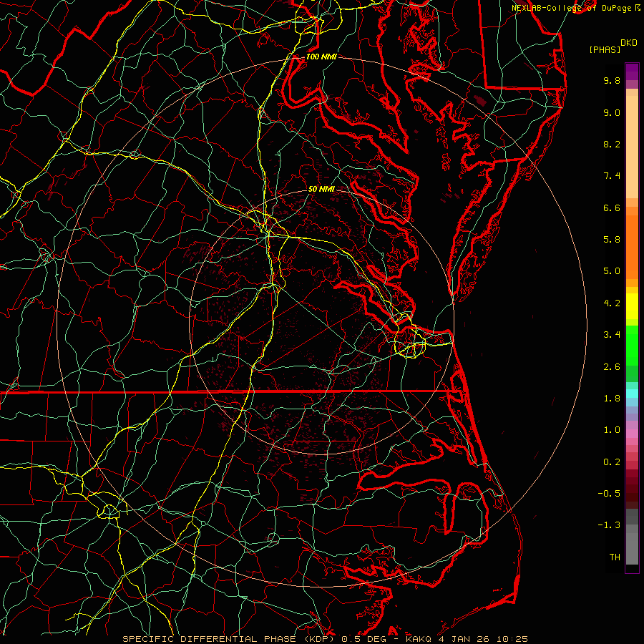Viewport: 644px width, 644px height.
Task: Click the 6.6 scale value
Action: pyautogui.click(x=612, y=208)
